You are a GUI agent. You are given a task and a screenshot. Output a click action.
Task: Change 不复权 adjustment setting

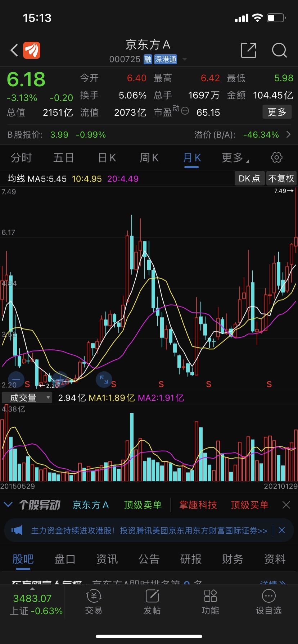pyautogui.click(x=281, y=179)
